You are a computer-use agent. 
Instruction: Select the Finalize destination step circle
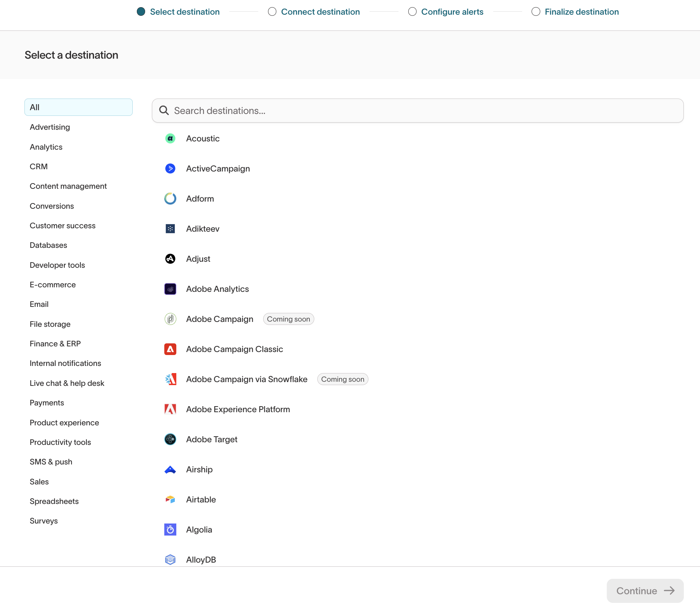tap(536, 12)
